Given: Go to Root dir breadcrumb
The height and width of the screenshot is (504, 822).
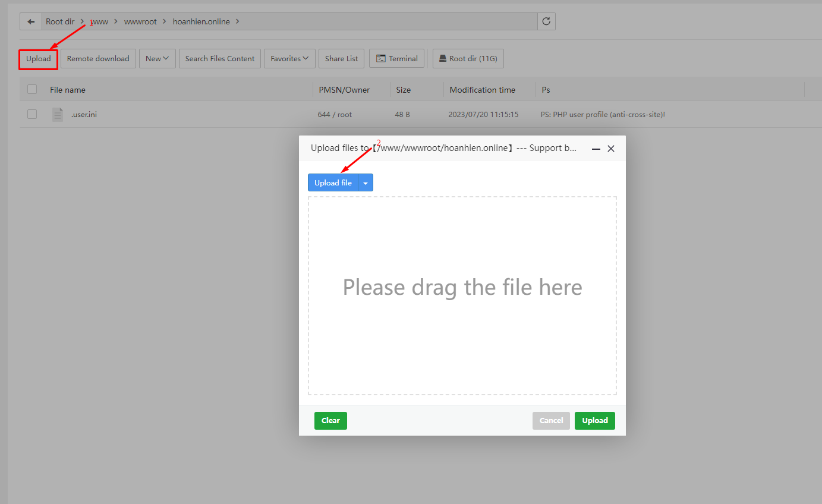Looking at the screenshot, I should 60,21.
